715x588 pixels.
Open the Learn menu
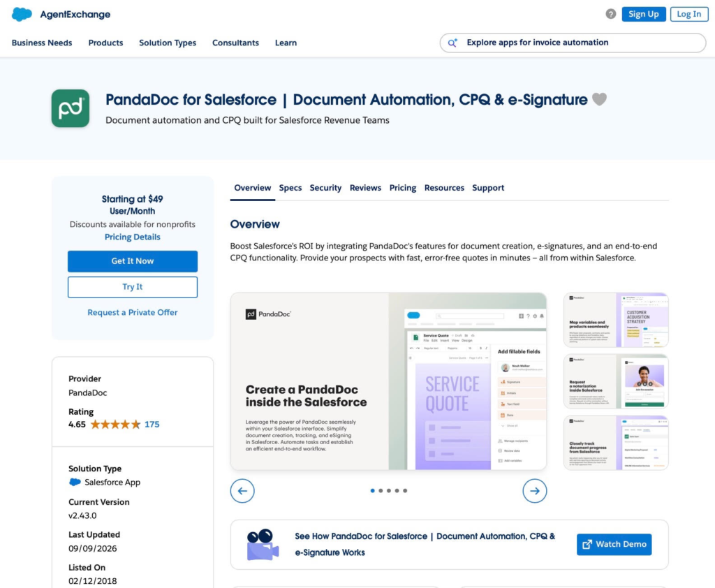[x=286, y=43]
